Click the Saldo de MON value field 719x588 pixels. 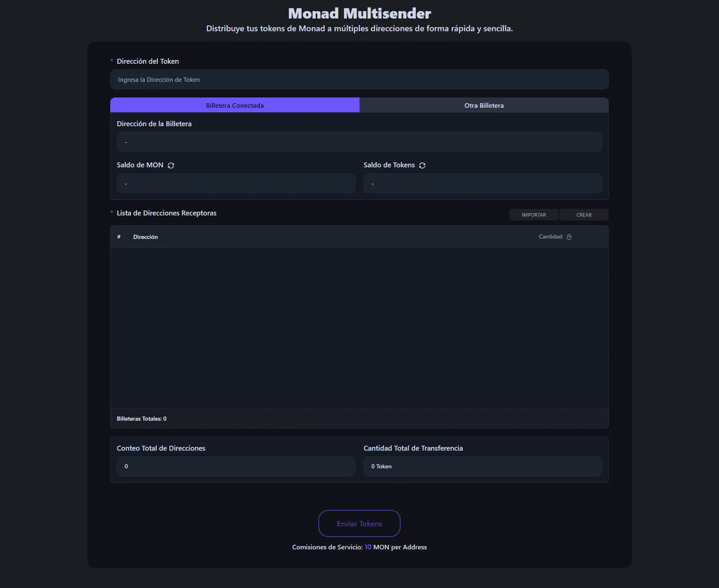click(x=236, y=183)
